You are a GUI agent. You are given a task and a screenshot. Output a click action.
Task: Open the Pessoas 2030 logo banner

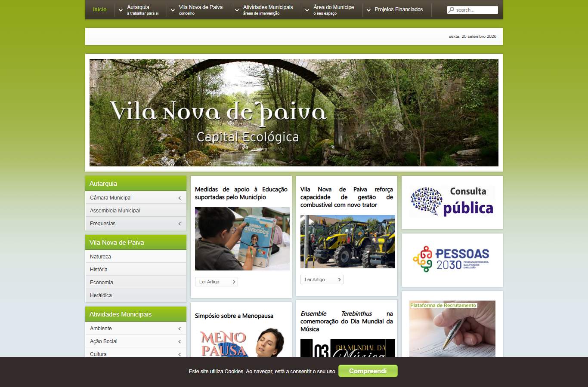[x=452, y=259]
